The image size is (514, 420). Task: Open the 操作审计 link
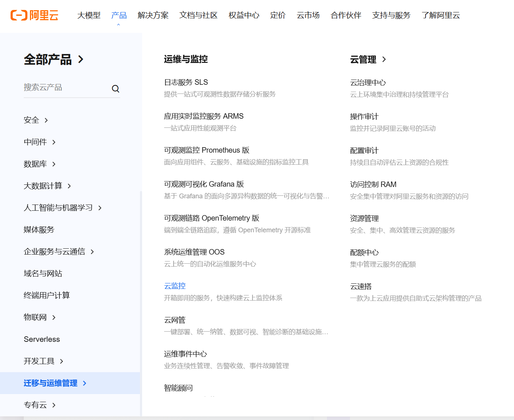[x=364, y=117]
